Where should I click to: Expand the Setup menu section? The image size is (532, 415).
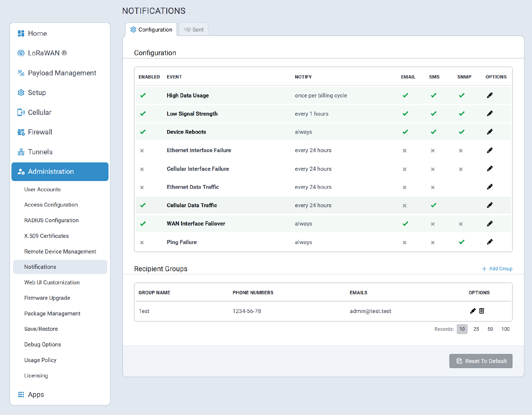pos(37,93)
